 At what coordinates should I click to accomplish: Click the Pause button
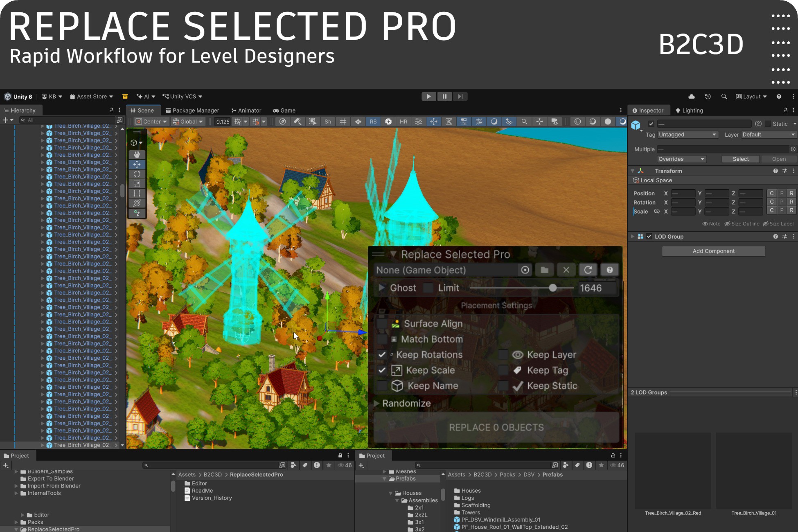coord(444,97)
